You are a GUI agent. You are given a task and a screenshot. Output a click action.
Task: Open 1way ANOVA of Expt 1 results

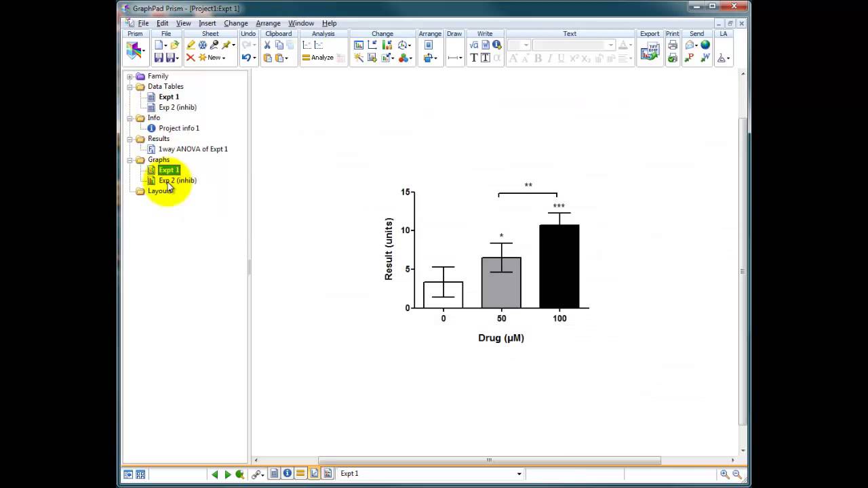coord(193,149)
